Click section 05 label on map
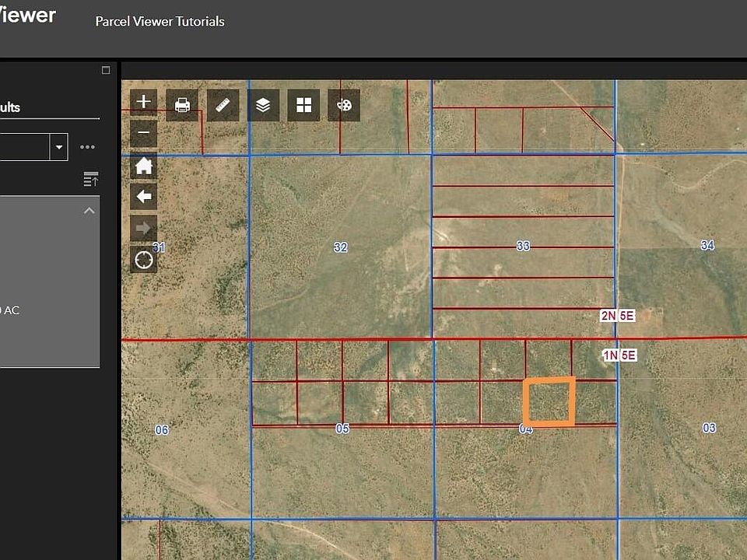 342,429
